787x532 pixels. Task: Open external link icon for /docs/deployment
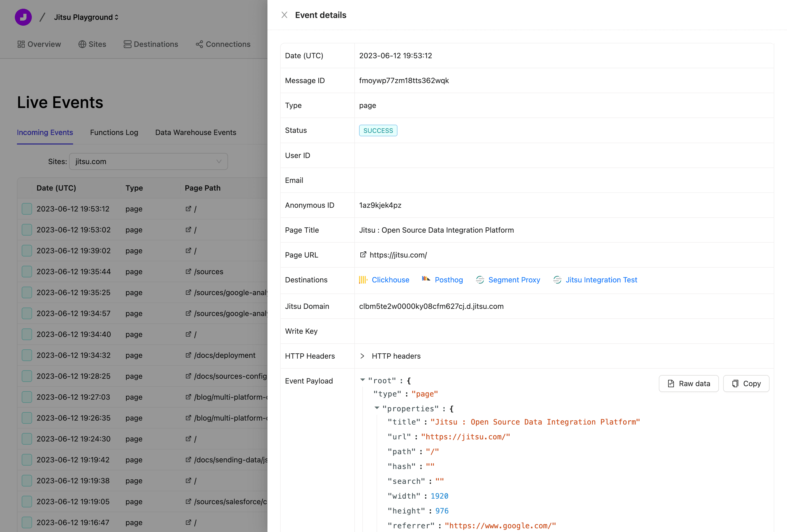coord(188,355)
